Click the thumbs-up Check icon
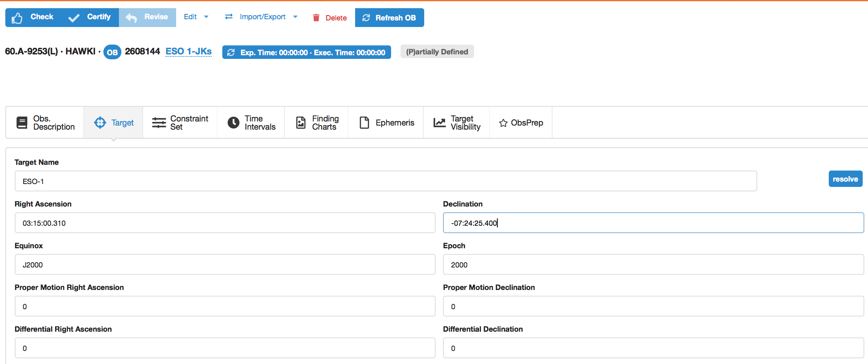This screenshot has width=868, height=364. 17,18
